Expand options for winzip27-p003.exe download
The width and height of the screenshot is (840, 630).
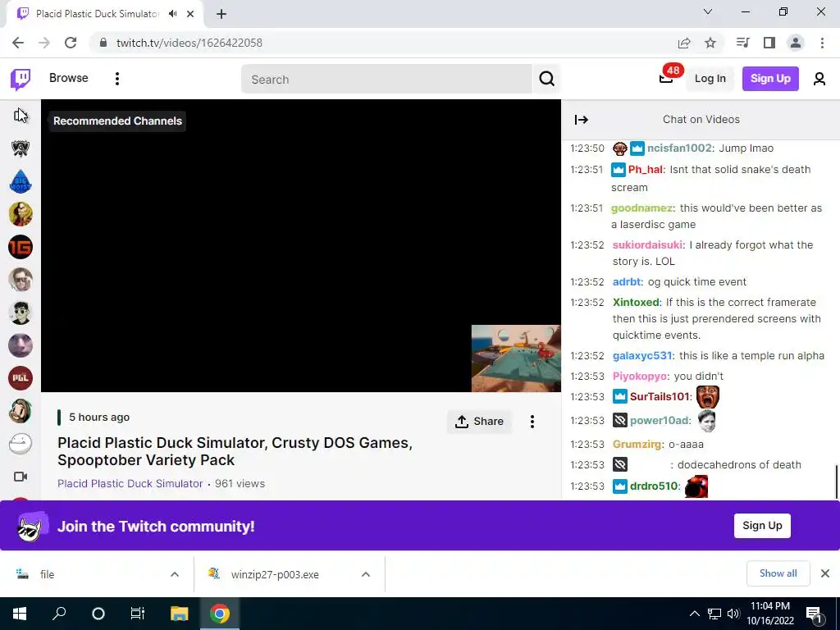[x=366, y=574]
